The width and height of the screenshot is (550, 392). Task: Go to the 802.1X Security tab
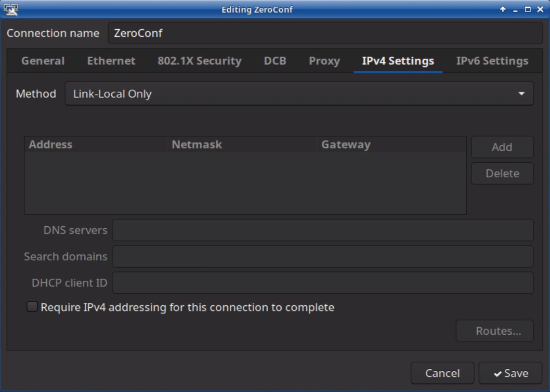199,61
